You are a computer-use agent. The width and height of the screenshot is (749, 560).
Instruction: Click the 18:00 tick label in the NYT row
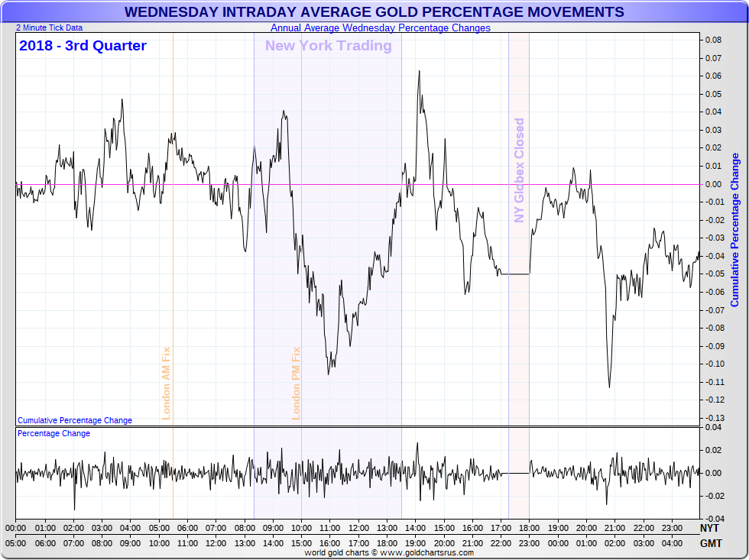529,528
